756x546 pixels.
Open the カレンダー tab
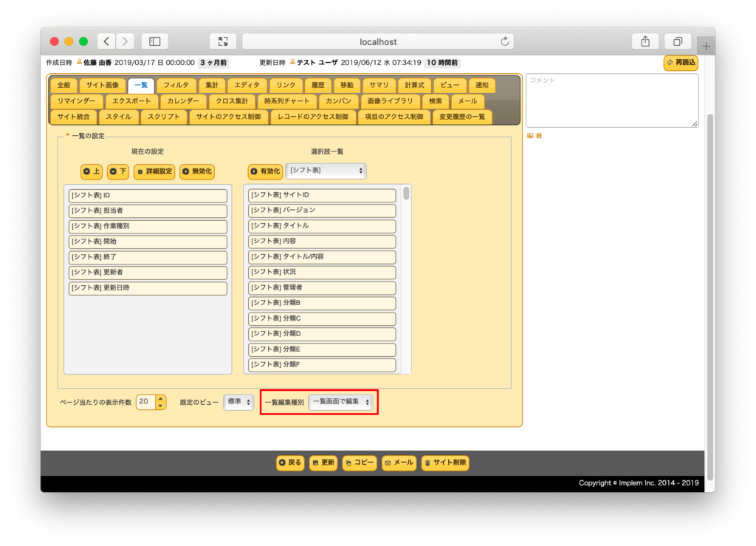pos(183,101)
